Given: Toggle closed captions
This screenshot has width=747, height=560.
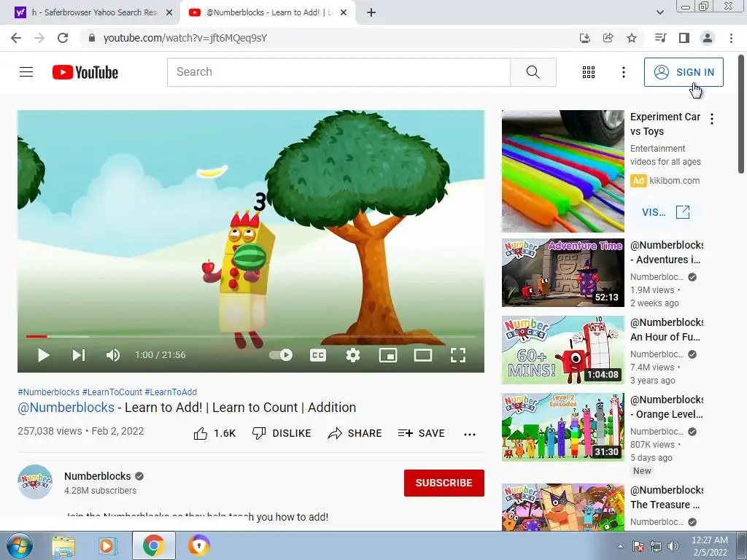Looking at the screenshot, I should click(318, 355).
